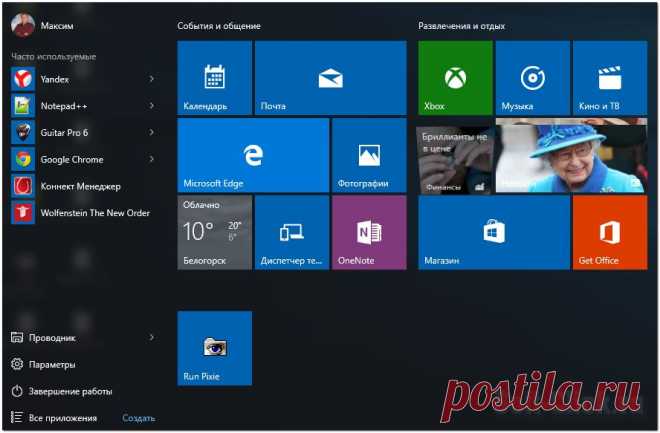Show Все приложения list
The height and width of the screenshot is (433, 660).
(62, 417)
